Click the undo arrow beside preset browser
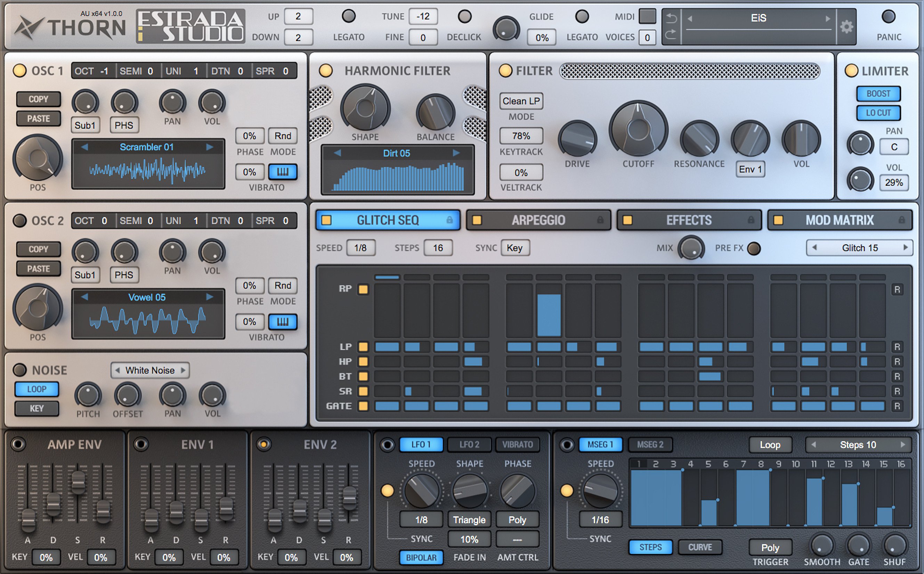 pos(671,18)
